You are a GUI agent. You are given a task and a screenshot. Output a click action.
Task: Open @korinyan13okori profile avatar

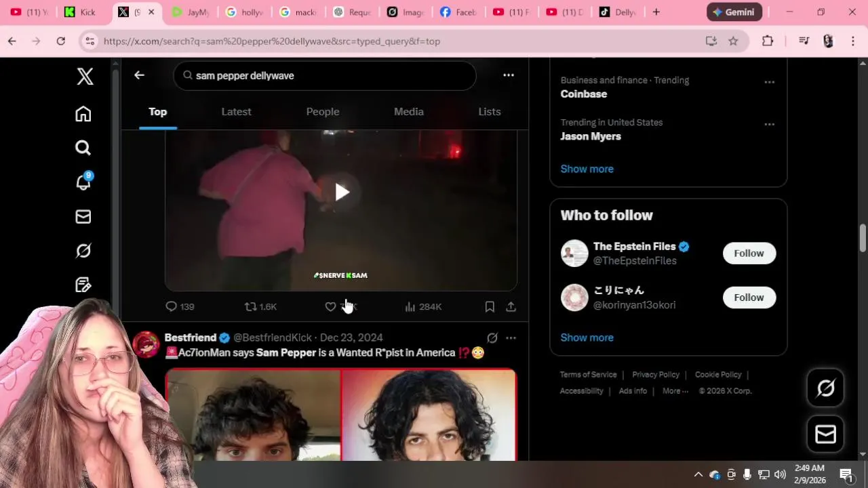coord(574,297)
